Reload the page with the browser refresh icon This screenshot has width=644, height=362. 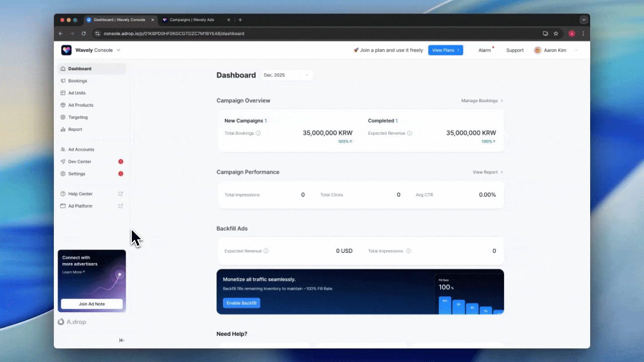[84, 34]
